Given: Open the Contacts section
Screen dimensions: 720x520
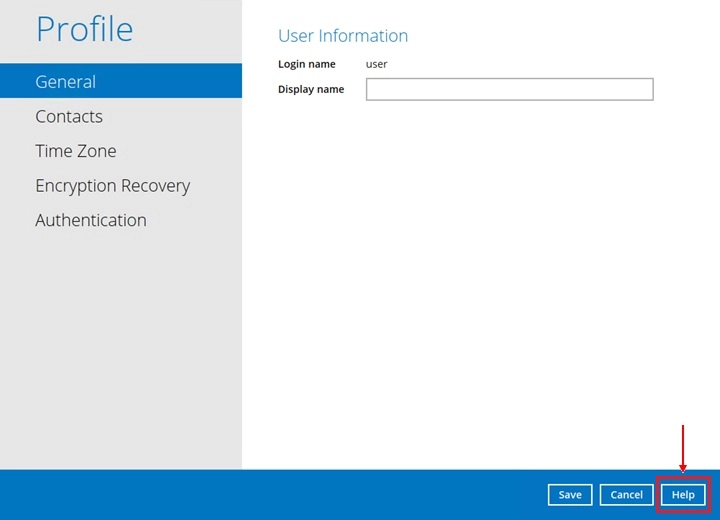Looking at the screenshot, I should pyautogui.click(x=69, y=117).
